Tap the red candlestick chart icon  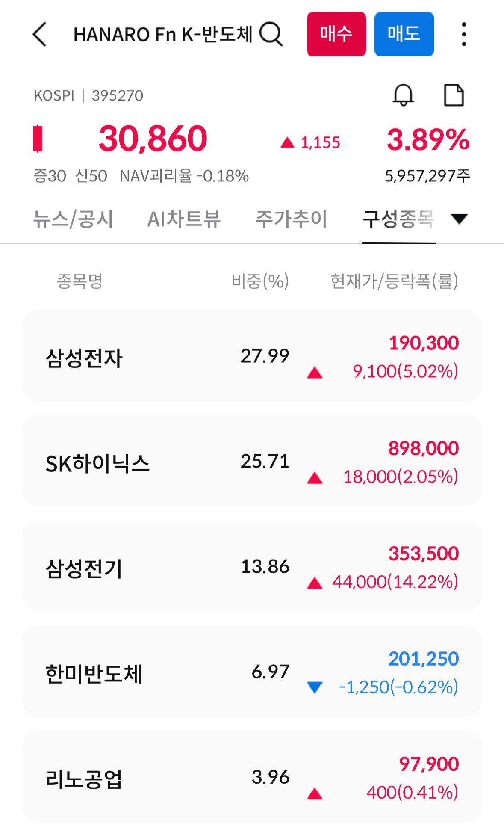[38, 139]
